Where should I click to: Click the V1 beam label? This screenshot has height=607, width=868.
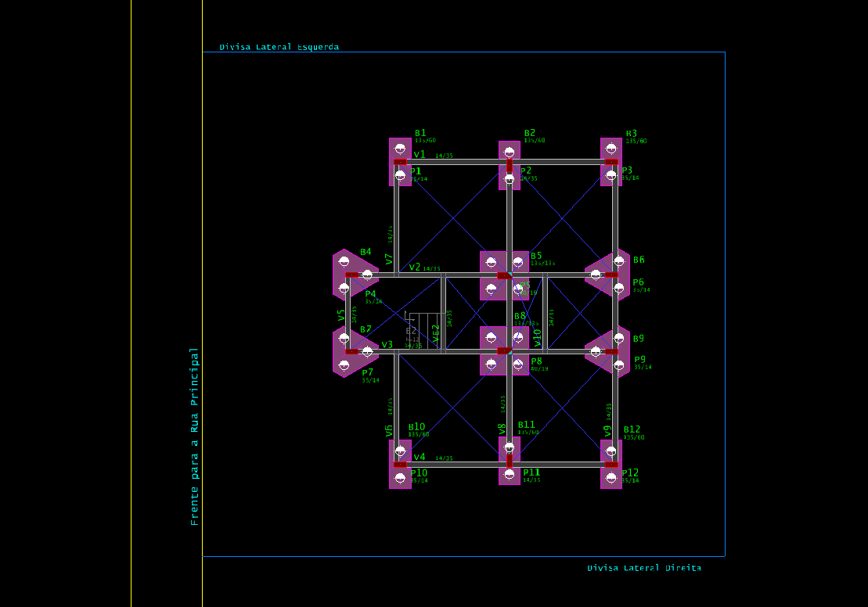[x=420, y=155]
